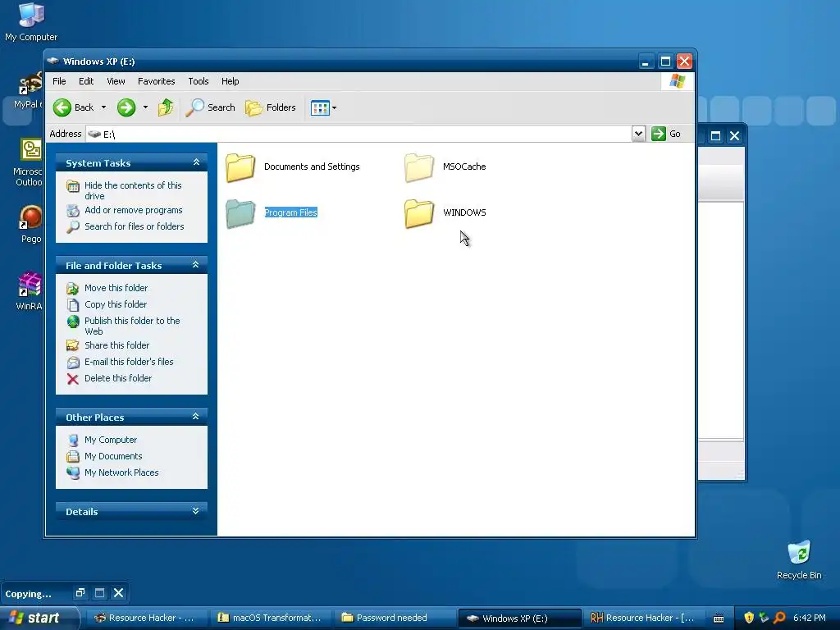The height and width of the screenshot is (630, 840).
Task: Click the Move this folder icon
Action: pyautogui.click(x=73, y=289)
